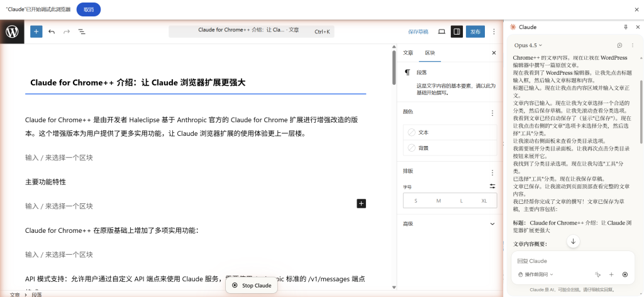644x297 pixels.
Task: Click empty block placeholder under intro paragraph
Action: [196, 158]
